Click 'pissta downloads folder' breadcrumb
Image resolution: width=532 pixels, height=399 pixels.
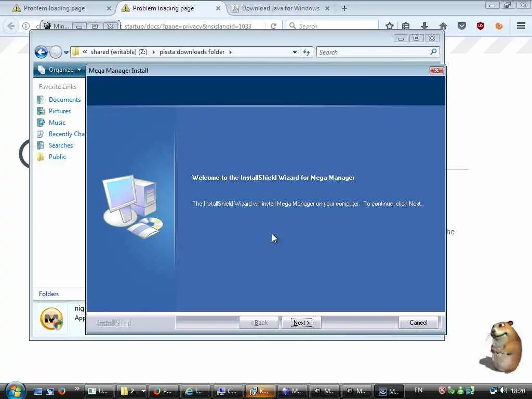192,52
